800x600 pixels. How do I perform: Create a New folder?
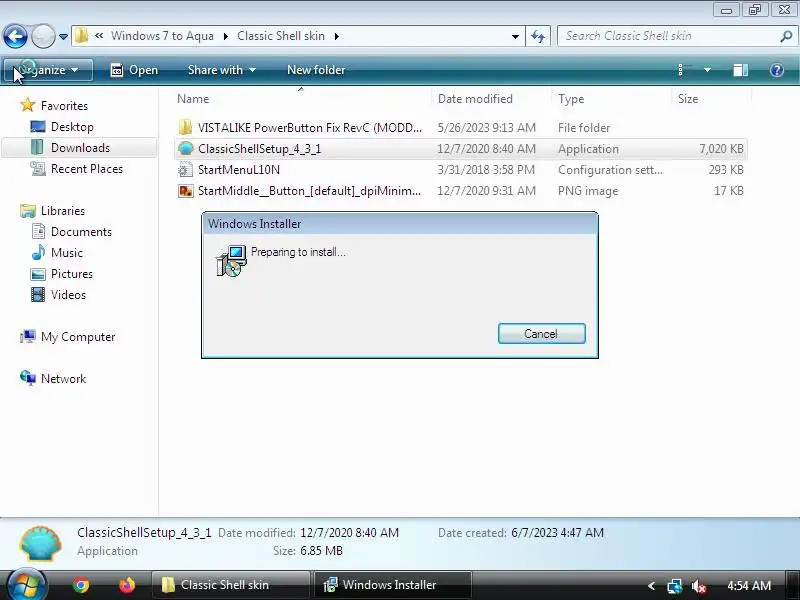[x=316, y=70]
